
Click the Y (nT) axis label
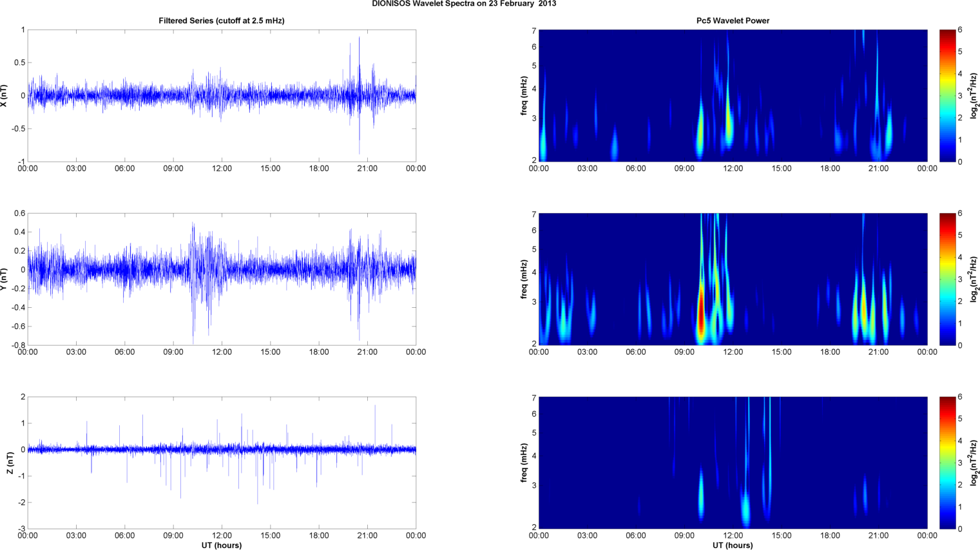click(5, 279)
